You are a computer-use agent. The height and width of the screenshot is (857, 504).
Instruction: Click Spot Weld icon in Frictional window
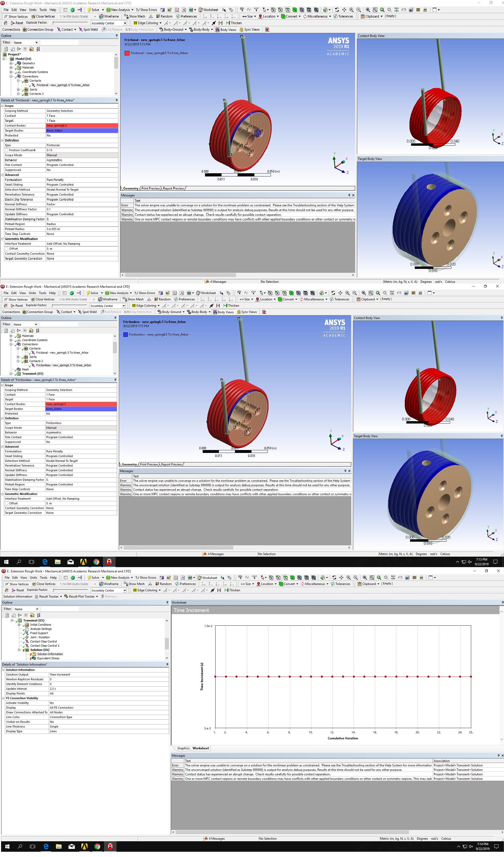coord(81,30)
